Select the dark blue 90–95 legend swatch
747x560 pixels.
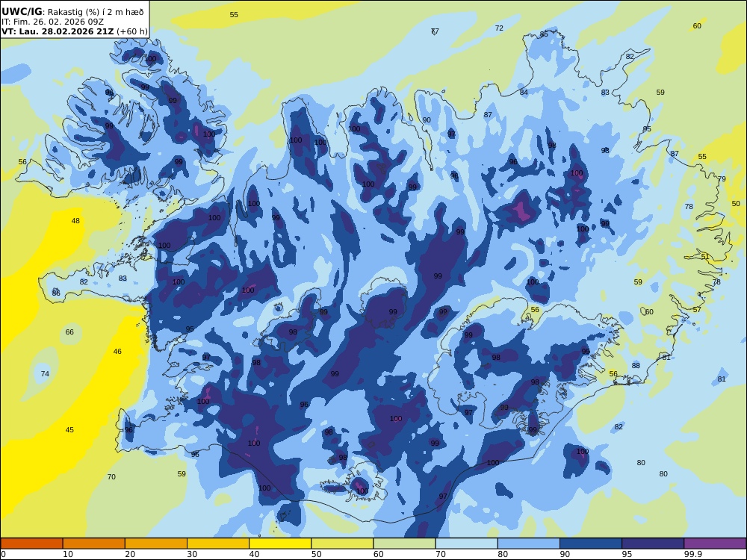tap(591, 544)
